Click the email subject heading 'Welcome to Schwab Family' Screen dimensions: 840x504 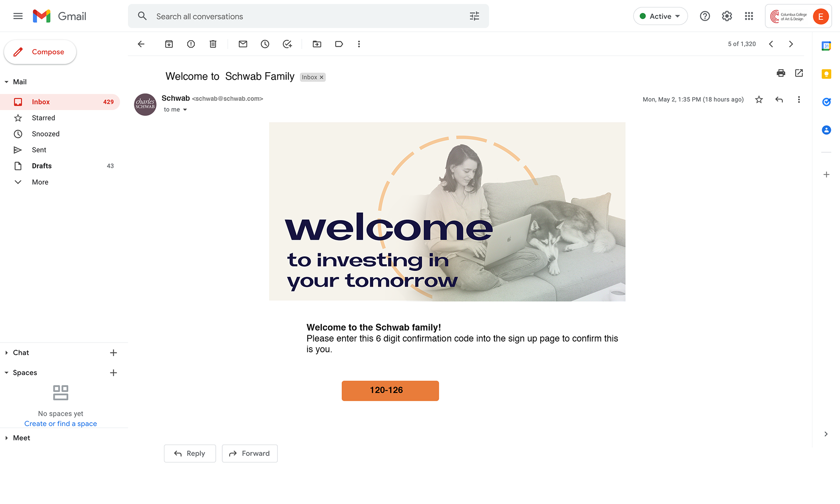(x=230, y=77)
